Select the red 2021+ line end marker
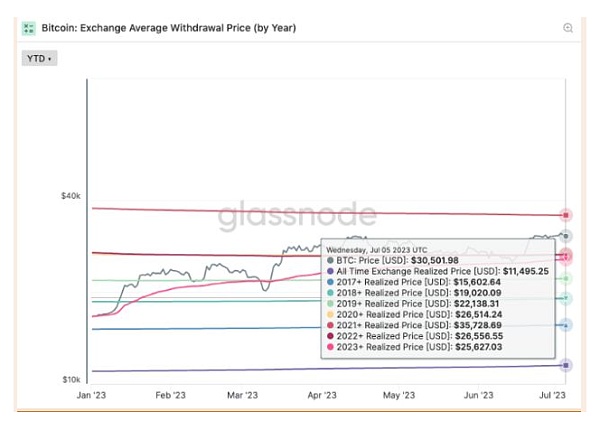The height and width of the screenshot is (421, 600). click(x=566, y=215)
